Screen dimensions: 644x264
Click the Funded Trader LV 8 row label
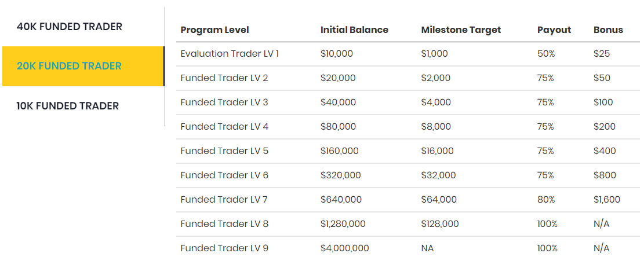coord(224,224)
